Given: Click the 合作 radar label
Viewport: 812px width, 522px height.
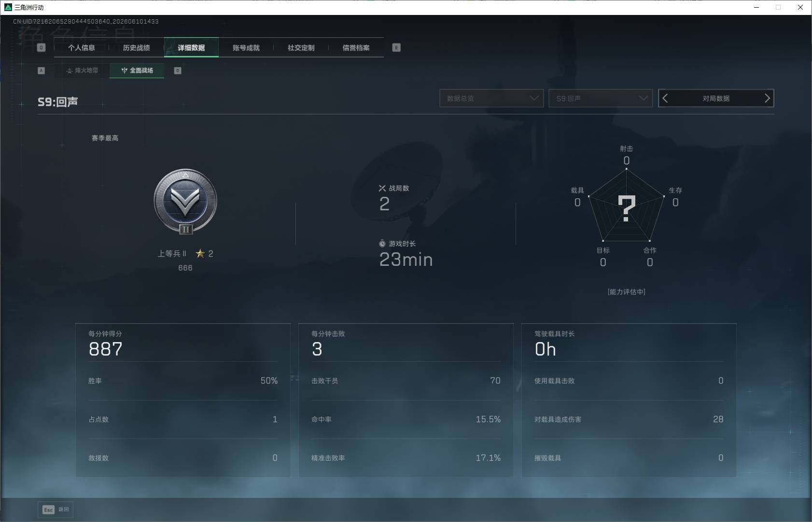Looking at the screenshot, I should pyautogui.click(x=650, y=250).
